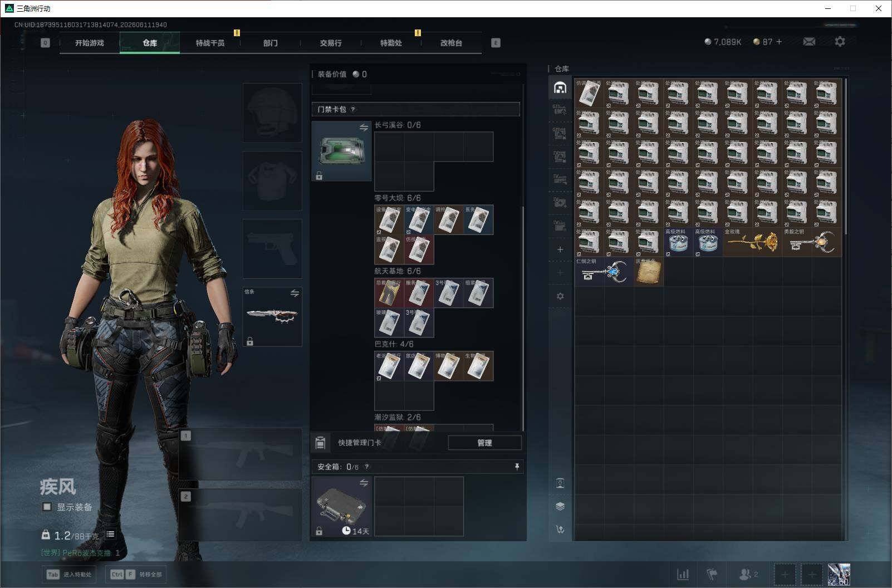This screenshot has height=588, width=892.
Task: Open the 交易行 tab
Action: pyautogui.click(x=331, y=43)
